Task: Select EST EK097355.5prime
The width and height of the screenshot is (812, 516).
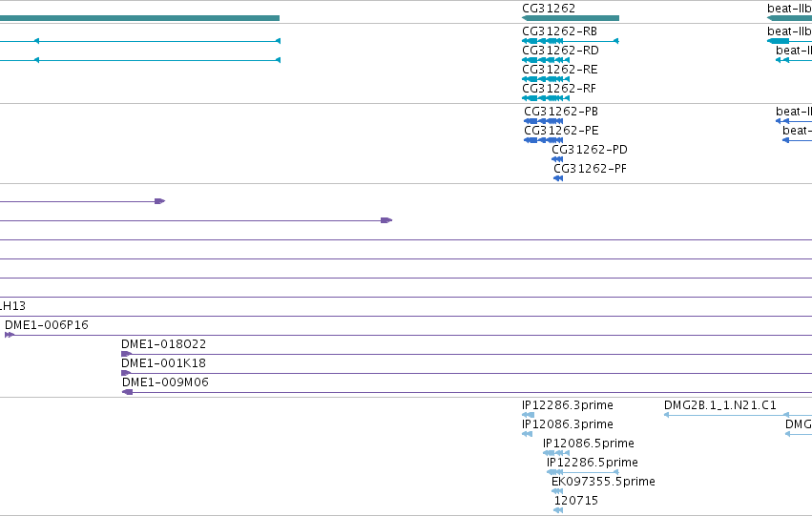Action: point(603,482)
